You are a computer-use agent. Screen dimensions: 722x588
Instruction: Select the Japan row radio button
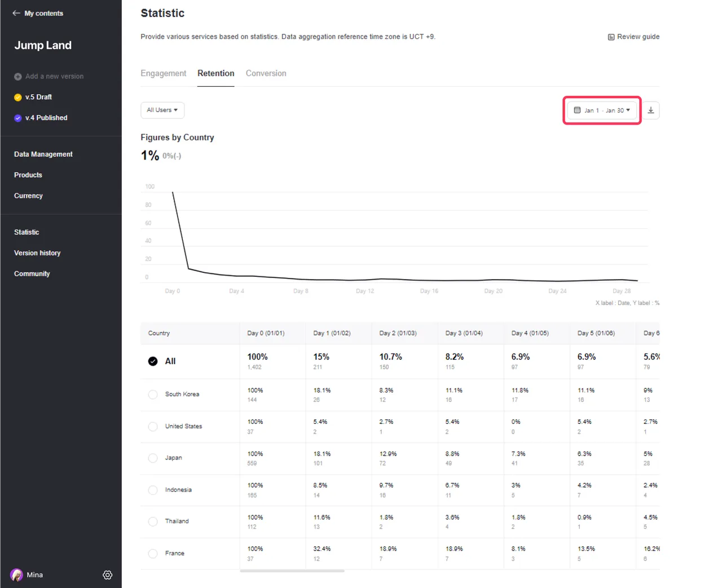click(153, 458)
